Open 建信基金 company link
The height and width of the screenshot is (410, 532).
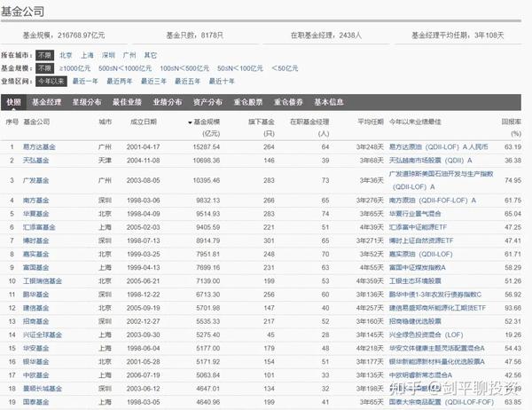click(36, 308)
